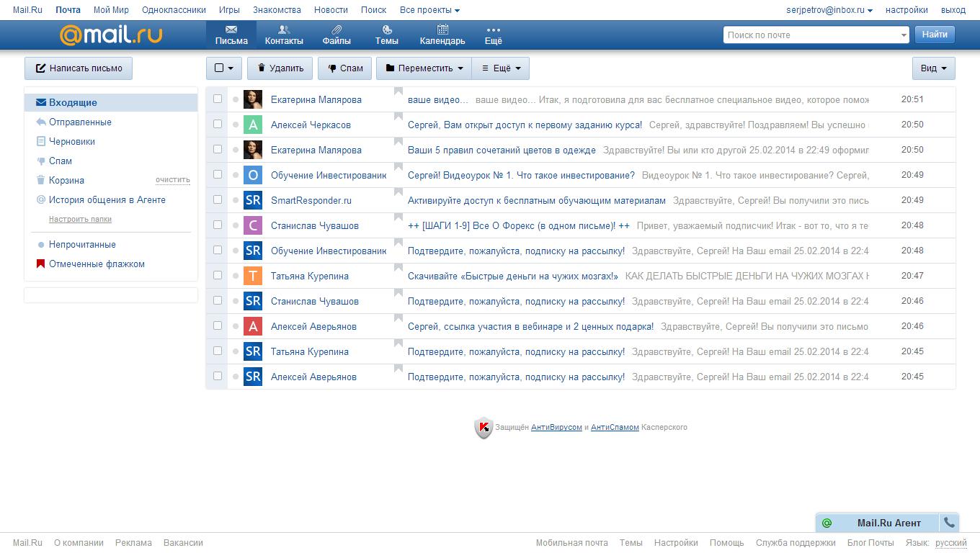Viewport: 980px width, 553px height.
Task: Switch to the Контакты tab
Action: point(284,35)
